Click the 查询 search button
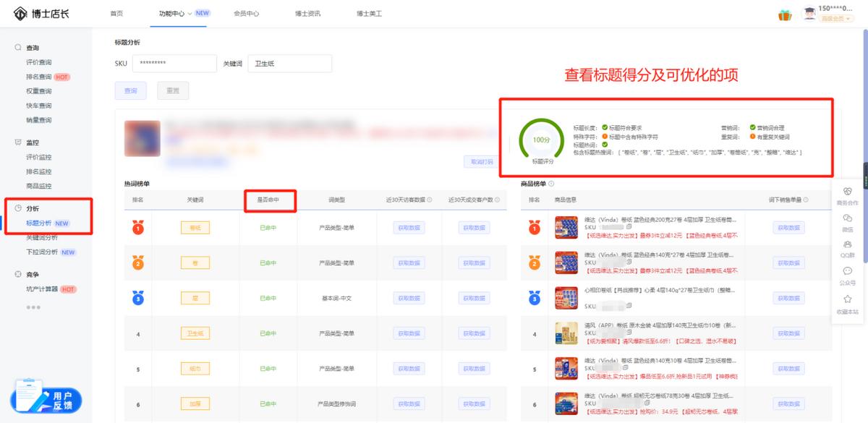This screenshot has height=423, width=868. (130, 90)
